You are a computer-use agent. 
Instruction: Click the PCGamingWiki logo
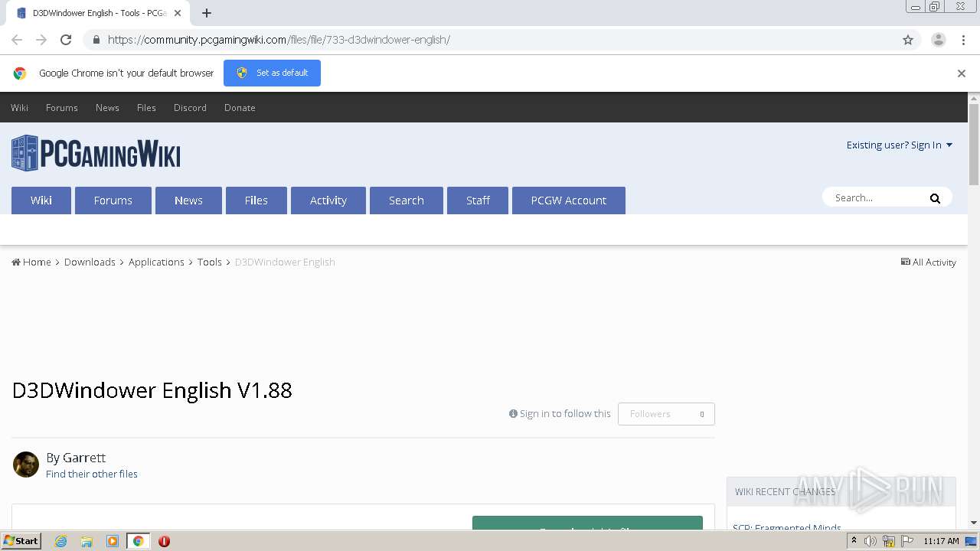pos(96,153)
